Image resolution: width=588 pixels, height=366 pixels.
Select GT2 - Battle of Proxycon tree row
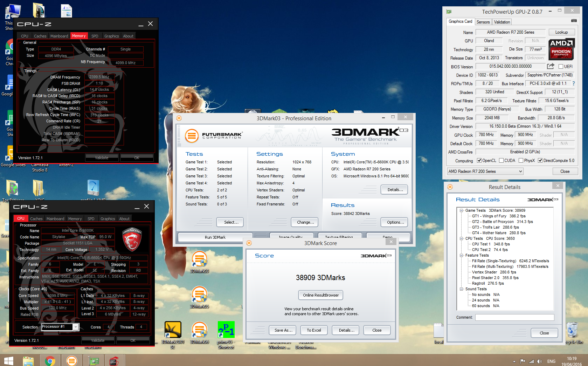(x=502, y=222)
